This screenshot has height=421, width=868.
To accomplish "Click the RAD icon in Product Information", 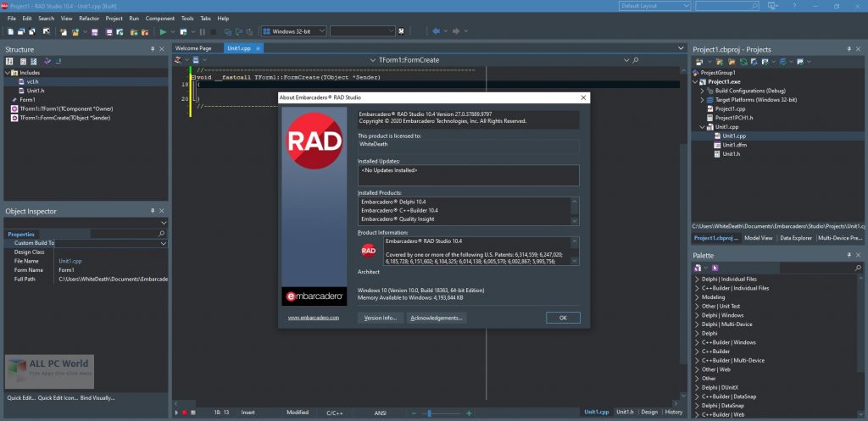I will click(369, 251).
